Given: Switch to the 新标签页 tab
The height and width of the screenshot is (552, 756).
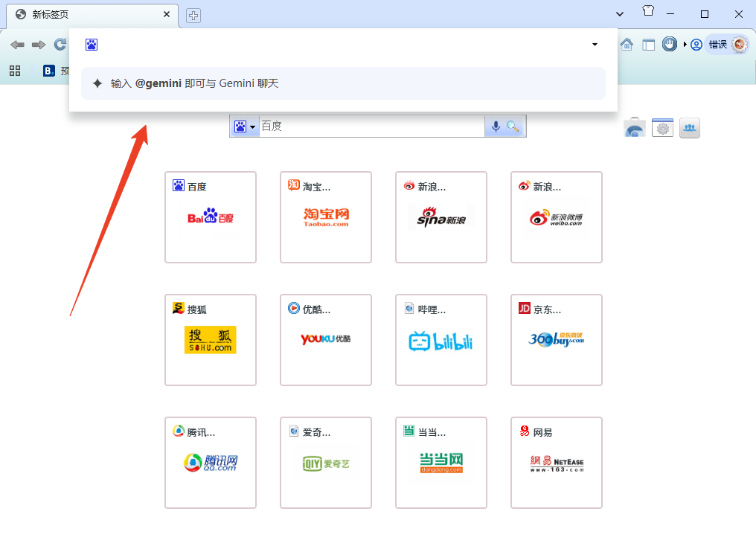Looking at the screenshot, I should (89, 13).
